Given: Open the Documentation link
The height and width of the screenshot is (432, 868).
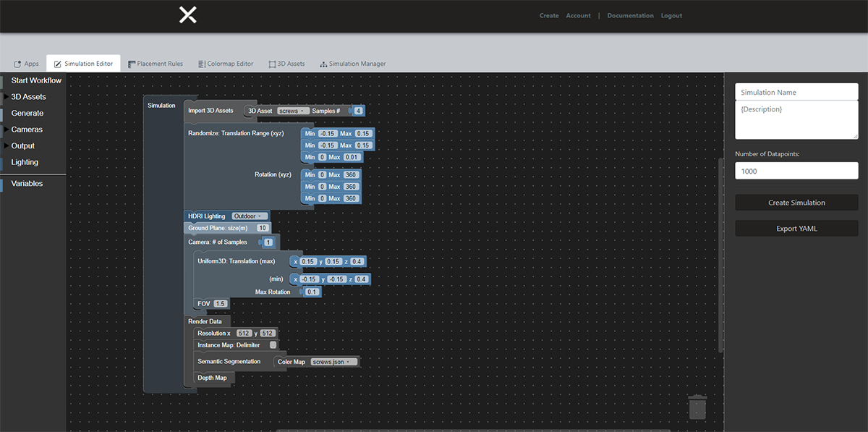Looking at the screenshot, I should tap(630, 16).
